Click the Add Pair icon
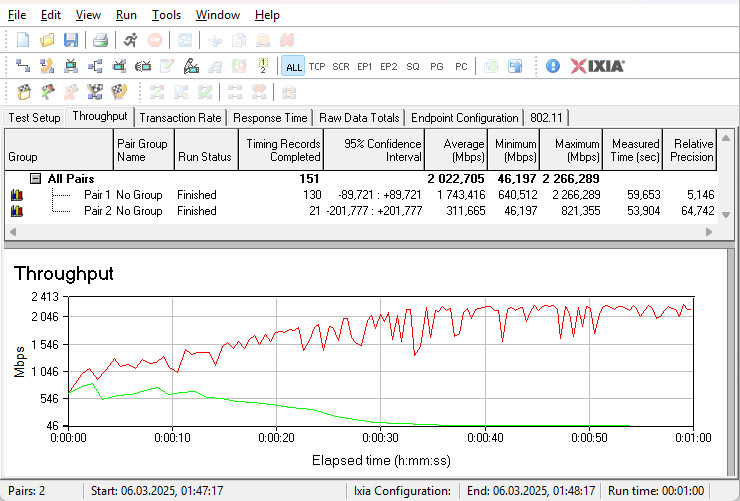The image size is (740, 501). tap(23, 66)
